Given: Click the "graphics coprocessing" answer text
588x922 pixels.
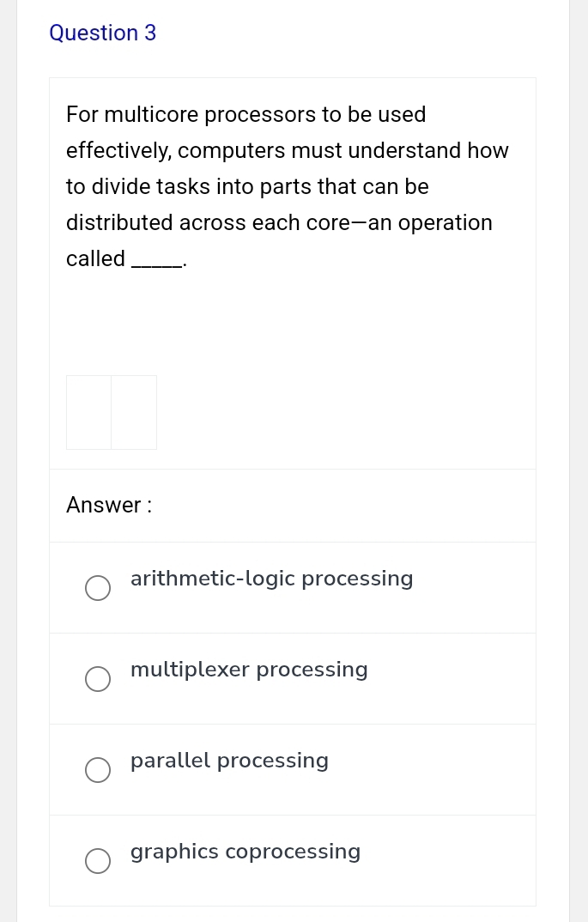Looking at the screenshot, I should coord(246,852).
